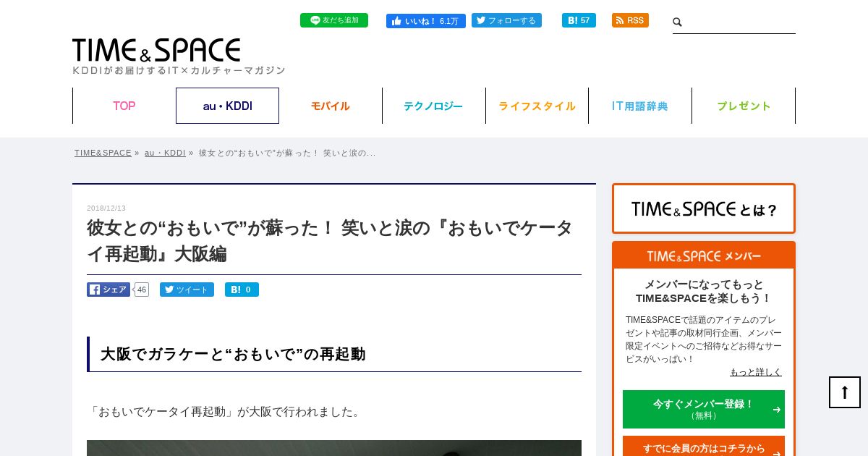Click the Twitter ツイート button
This screenshot has height=456, width=868.
pyautogui.click(x=187, y=290)
